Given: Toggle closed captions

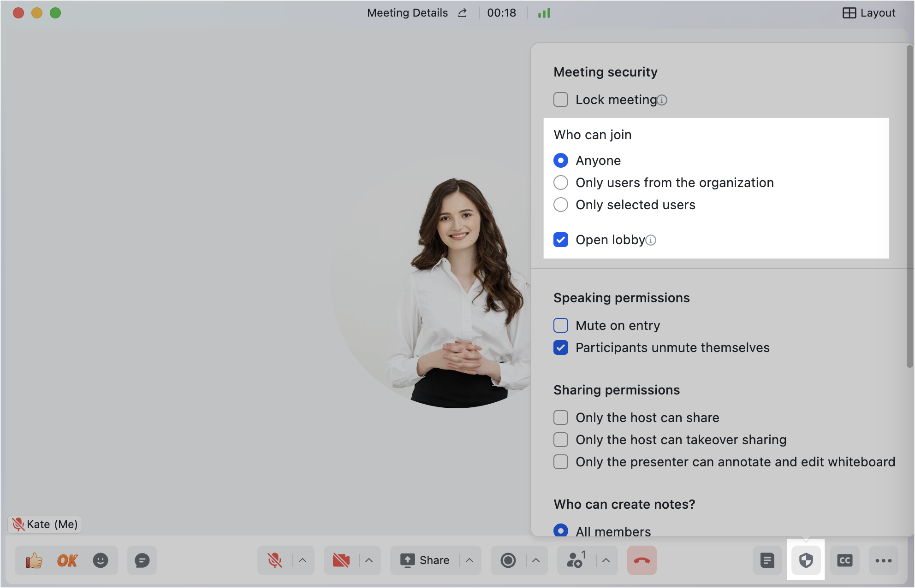Looking at the screenshot, I should 845,560.
